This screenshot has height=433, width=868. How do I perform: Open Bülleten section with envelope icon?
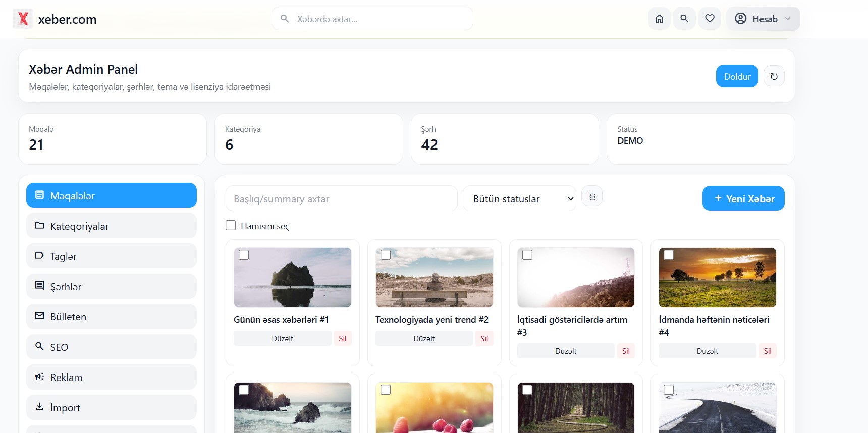coord(112,316)
